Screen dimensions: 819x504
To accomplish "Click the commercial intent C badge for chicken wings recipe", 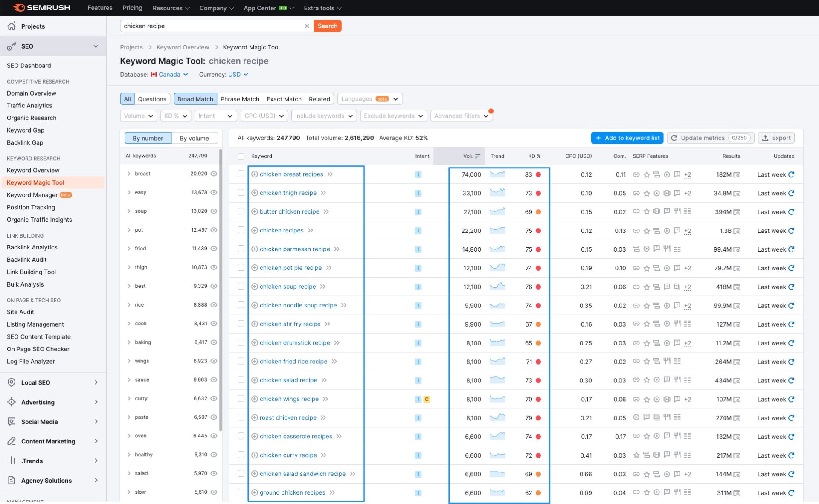I will [x=427, y=399].
